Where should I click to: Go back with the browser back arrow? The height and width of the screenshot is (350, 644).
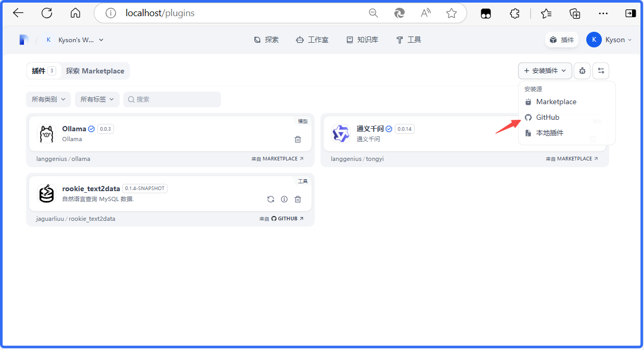[18, 13]
